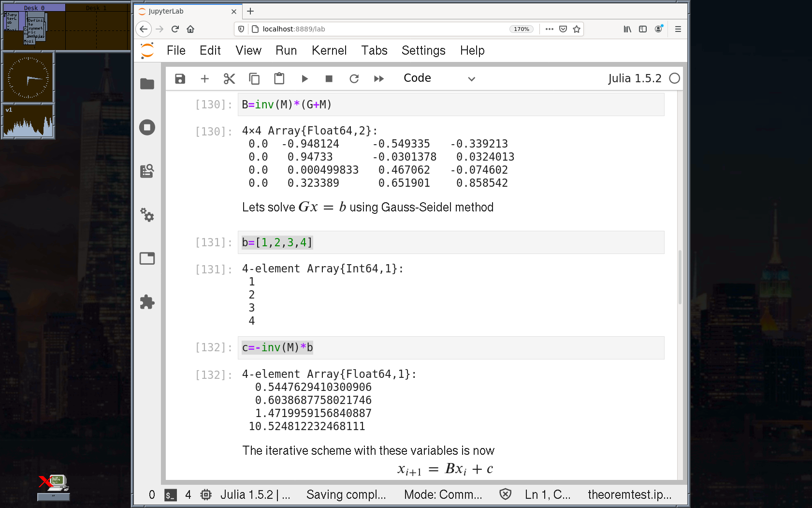Open the File Browser sidebar folder icon
812x508 pixels.
pyautogui.click(x=147, y=84)
